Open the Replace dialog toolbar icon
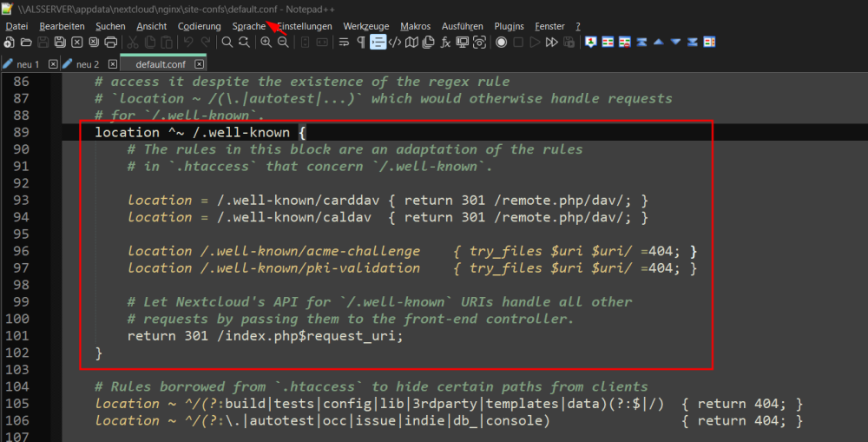Image resolution: width=868 pixels, height=442 pixels. point(244,42)
